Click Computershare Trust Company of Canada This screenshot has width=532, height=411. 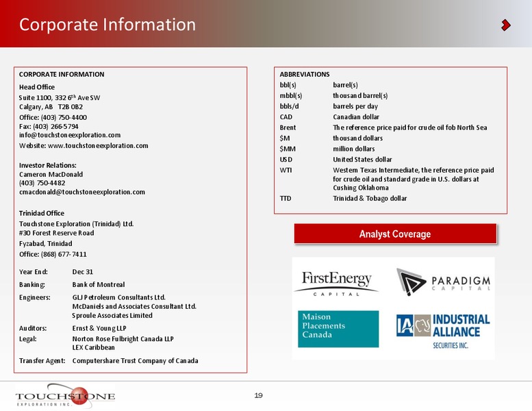click(135, 361)
